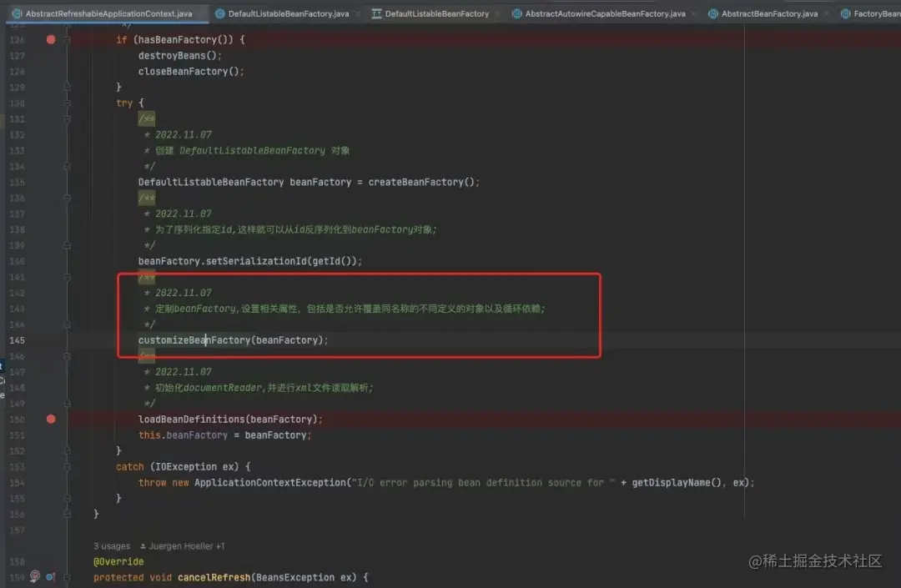Click the comment fold end marker on line 149
Screen dimensions: 901x588
pos(68,403)
